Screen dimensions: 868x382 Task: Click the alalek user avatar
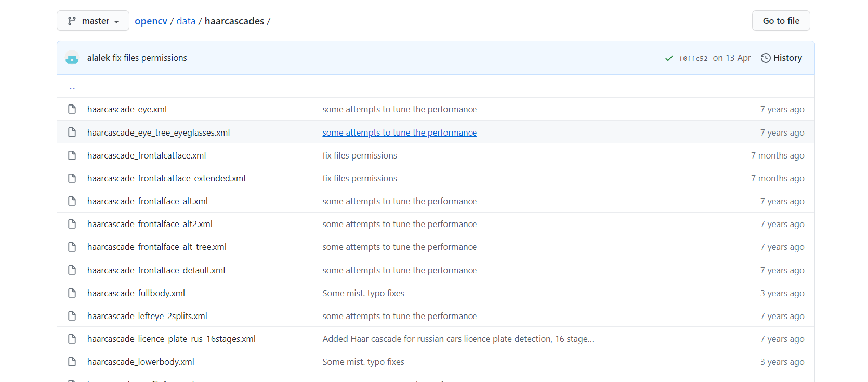72,58
